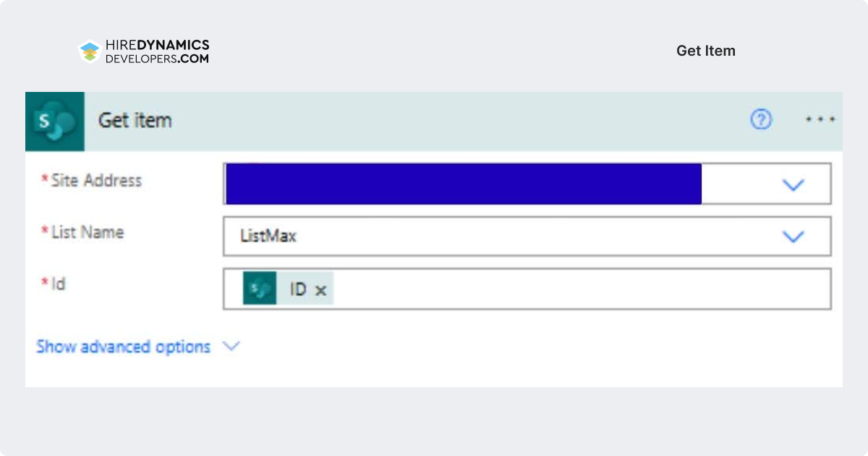Click Show advanced options link
The image size is (868, 456).
[123, 347]
